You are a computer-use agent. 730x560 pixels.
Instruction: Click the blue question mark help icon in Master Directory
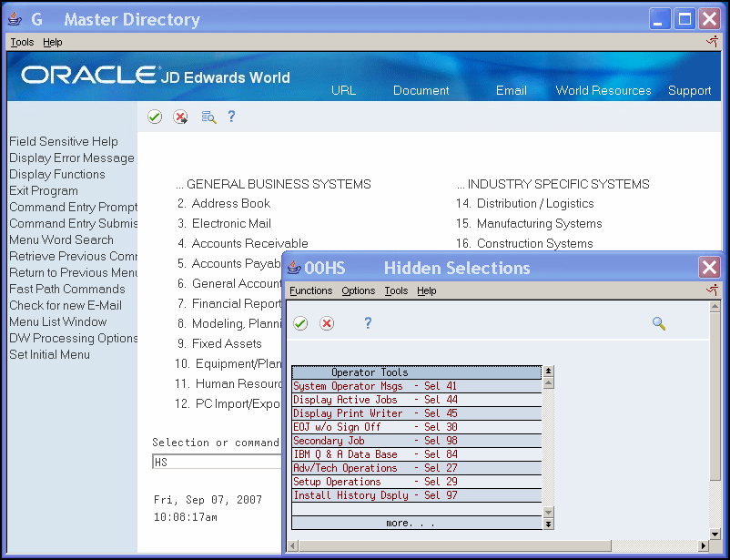231,116
